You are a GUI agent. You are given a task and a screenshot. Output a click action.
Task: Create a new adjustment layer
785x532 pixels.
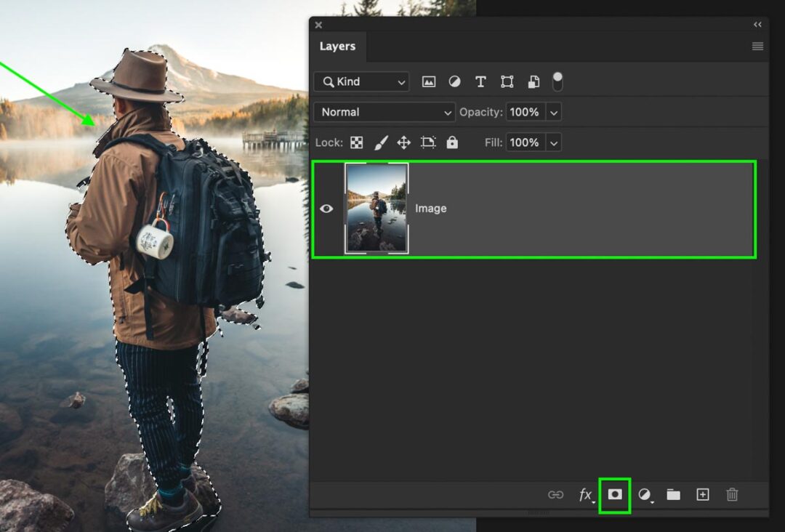coord(644,495)
